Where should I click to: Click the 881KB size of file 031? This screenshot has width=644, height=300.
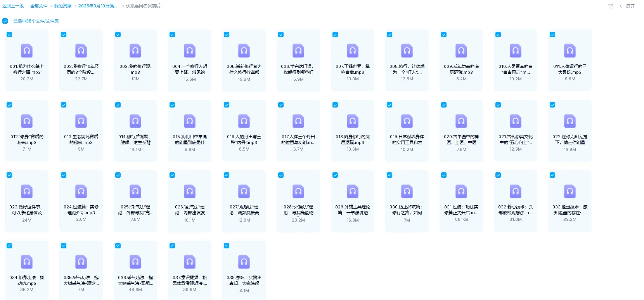(x=461, y=219)
